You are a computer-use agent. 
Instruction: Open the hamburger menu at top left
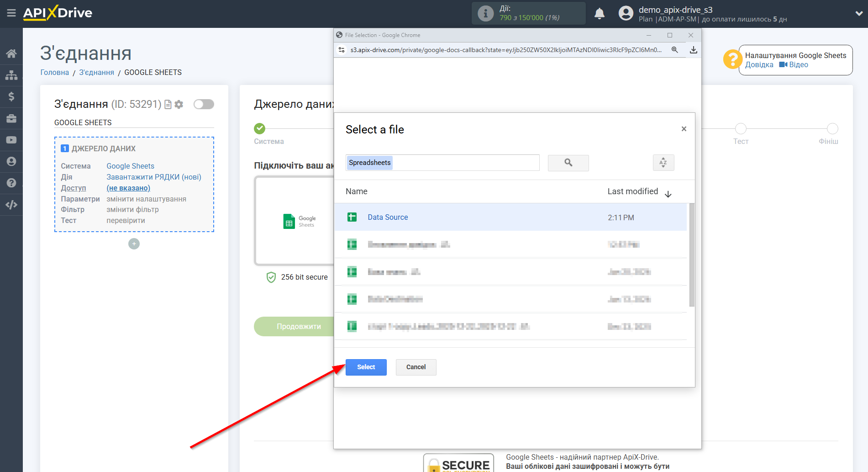pyautogui.click(x=11, y=13)
